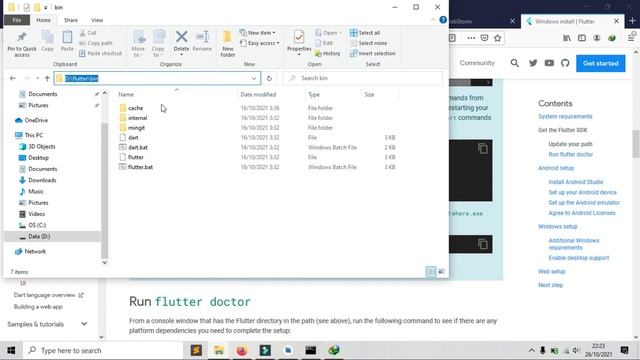640x360 pixels.
Task: Select the flutter.bat file
Action: (140, 167)
